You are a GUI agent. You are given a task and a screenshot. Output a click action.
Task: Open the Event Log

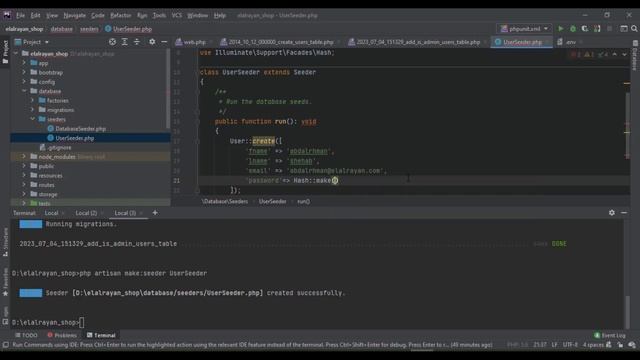[609, 335]
